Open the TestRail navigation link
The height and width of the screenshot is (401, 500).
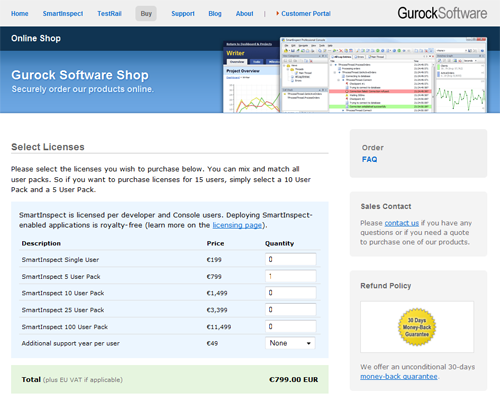(109, 14)
